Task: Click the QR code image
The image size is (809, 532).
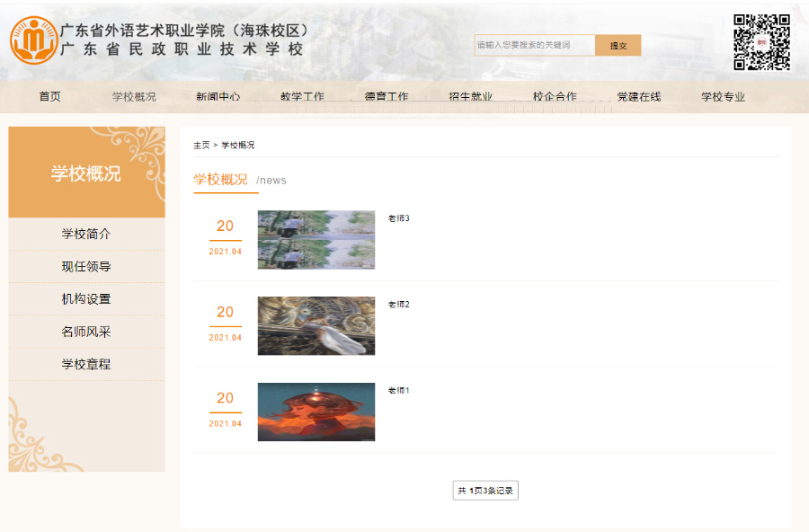Action: coord(760,42)
